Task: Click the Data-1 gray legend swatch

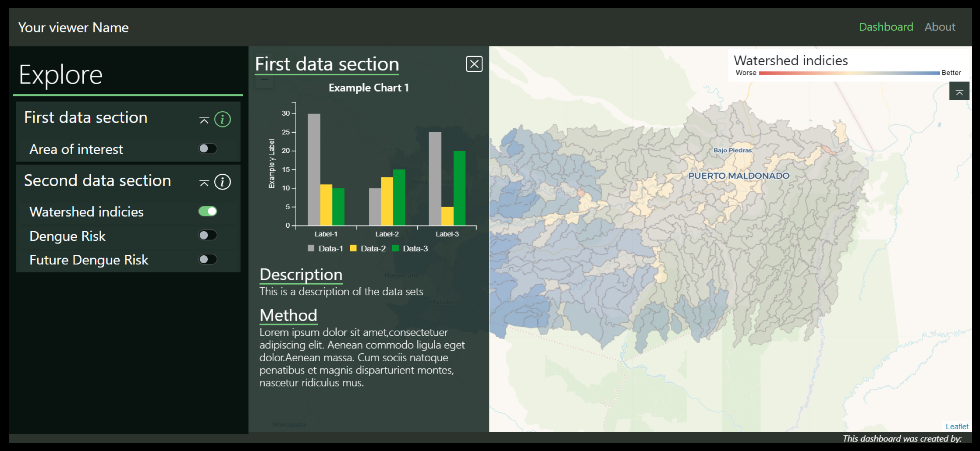Action: point(311,248)
